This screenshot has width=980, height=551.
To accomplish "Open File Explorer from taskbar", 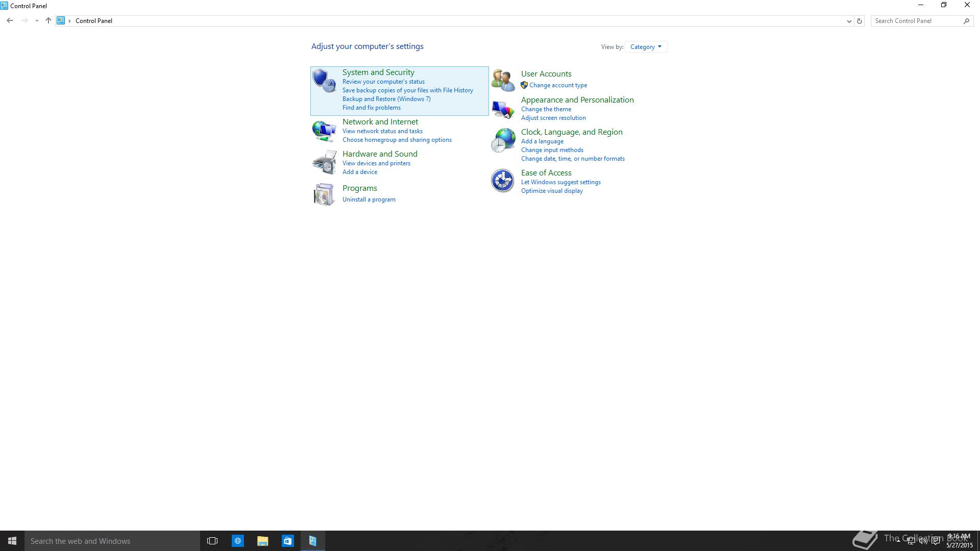I will click(263, 541).
